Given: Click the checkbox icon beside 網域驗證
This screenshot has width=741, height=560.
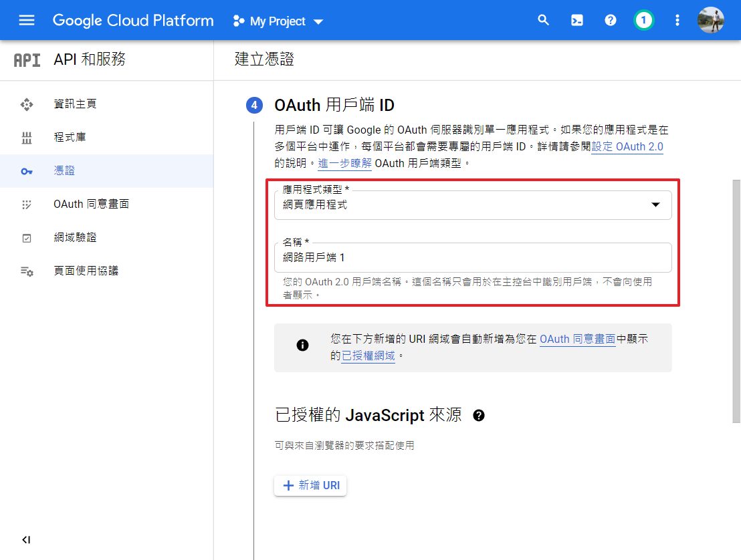Looking at the screenshot, I should 27,238.
